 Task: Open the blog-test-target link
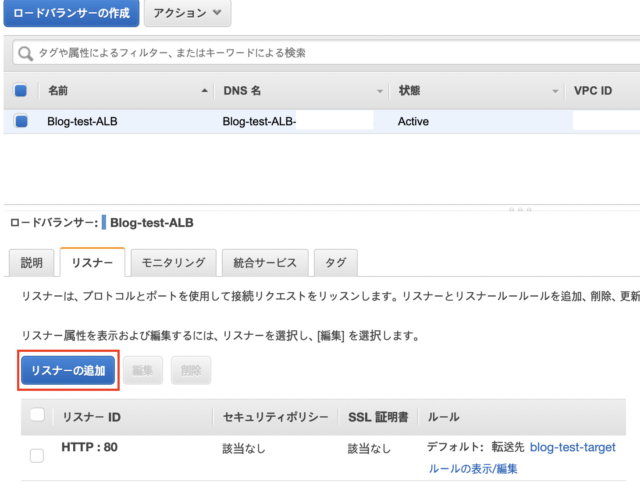pos(573,447)
